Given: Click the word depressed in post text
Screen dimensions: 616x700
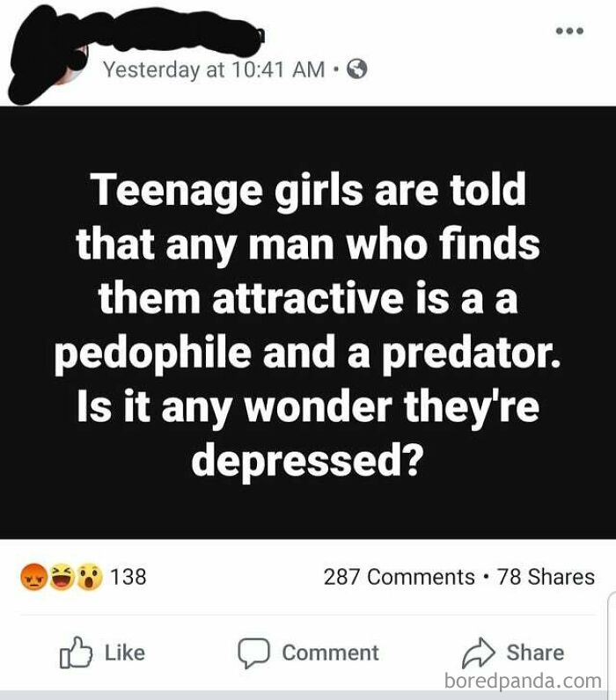Looking at the screenshot, I should tap(306, 461).
